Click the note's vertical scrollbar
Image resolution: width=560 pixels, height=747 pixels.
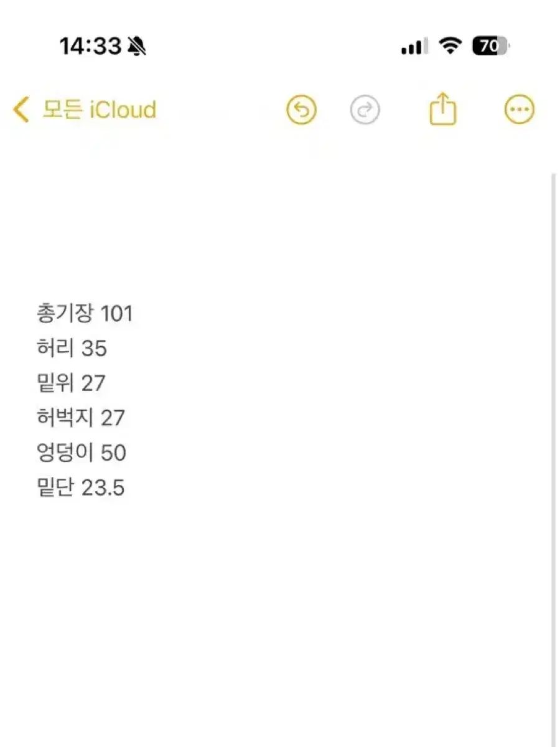pos(553,436)
